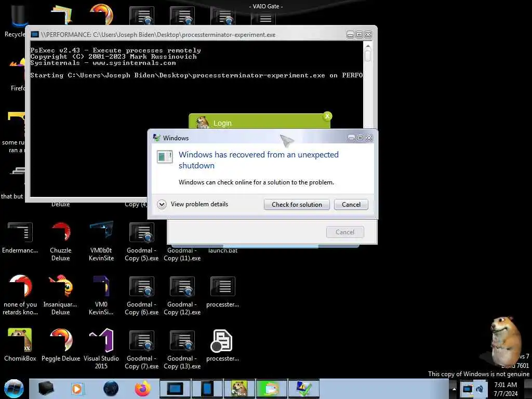Switch to the green window taskbar button
The image size is (532, 399).
271,389
